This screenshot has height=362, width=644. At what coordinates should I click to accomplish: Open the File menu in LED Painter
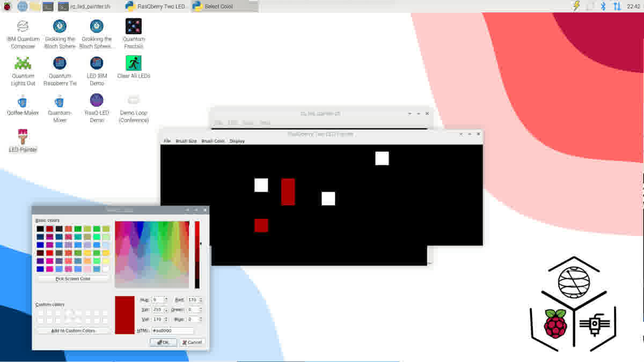(167, 141)
